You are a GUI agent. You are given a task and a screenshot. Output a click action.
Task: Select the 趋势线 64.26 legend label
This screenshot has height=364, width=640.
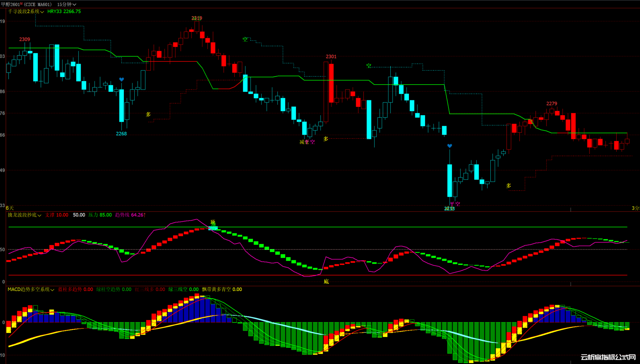point(130,215)
